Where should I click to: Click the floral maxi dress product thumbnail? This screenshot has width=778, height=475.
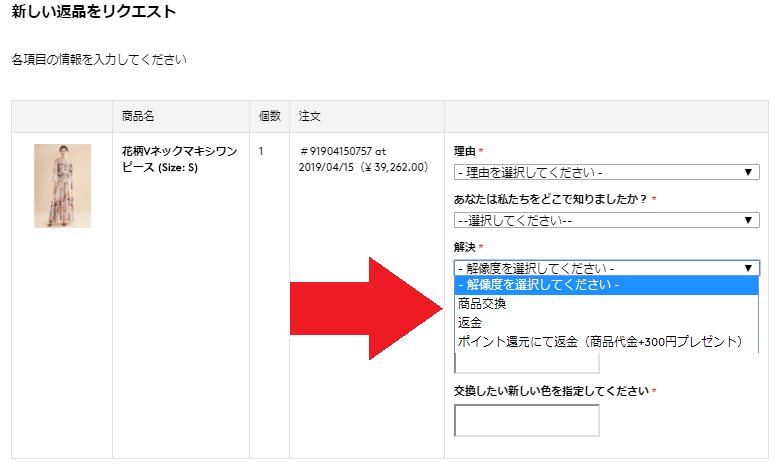(63, 186)
